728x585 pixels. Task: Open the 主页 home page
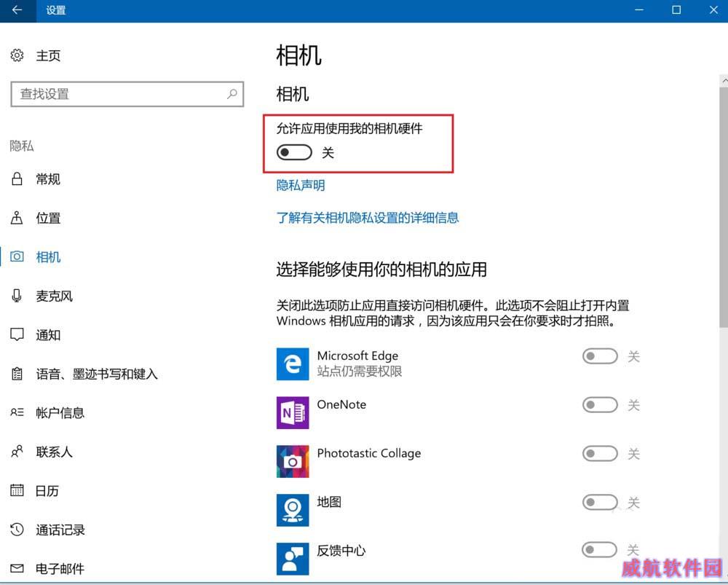48,56
